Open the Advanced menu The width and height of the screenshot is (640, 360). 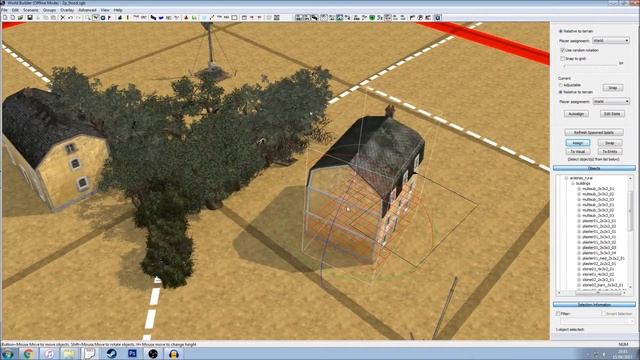point(87,10)
